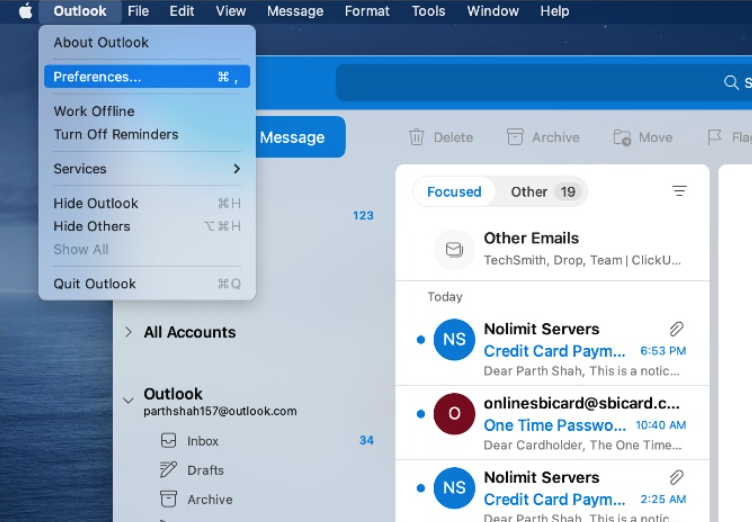This screenshot has width=752, height=522.
Task: Click the NS avatar of 6:53 PM email
Action: pyautogui.click(x=454, y=340)
